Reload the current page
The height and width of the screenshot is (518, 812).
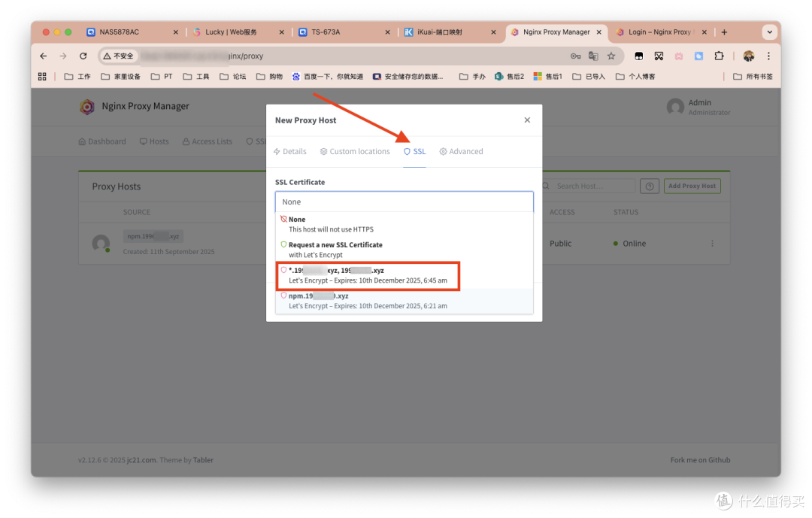[x=83, y=56]
